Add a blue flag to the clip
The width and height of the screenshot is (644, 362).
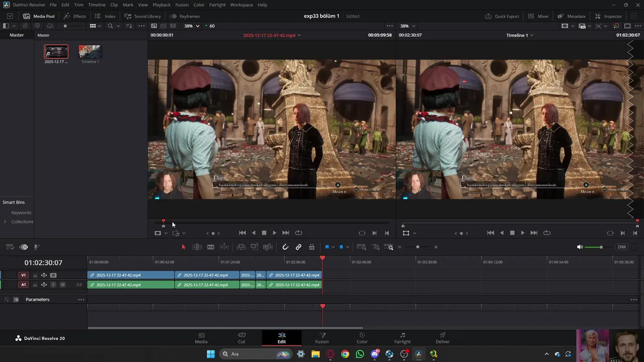point(327,247)
